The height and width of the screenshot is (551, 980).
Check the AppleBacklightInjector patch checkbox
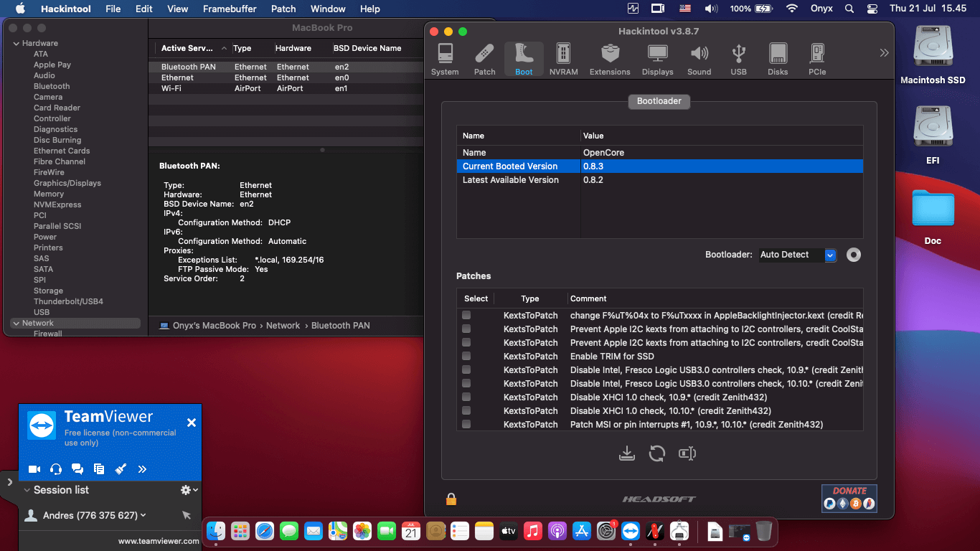466,316
